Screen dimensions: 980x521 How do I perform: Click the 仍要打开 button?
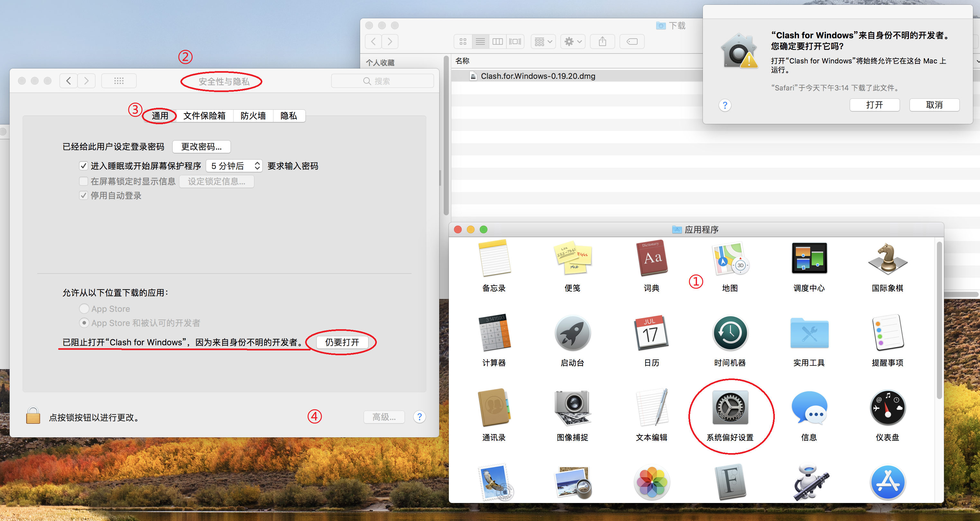[342, 342]
